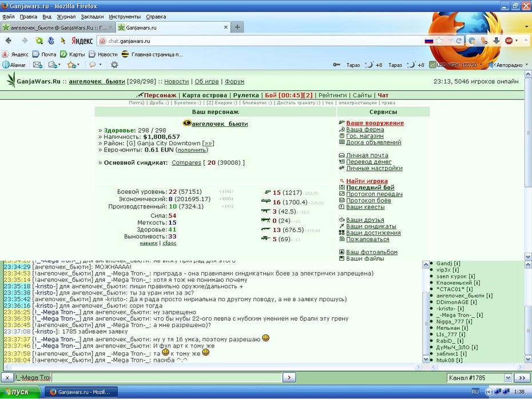
Task: Open the Закладки menu
Action: [x=92, y=17]
